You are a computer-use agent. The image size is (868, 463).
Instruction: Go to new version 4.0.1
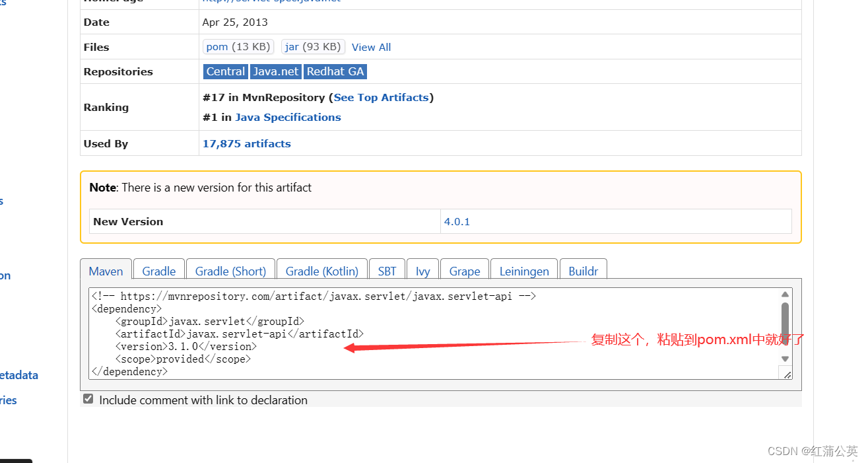tap(457, 222)
